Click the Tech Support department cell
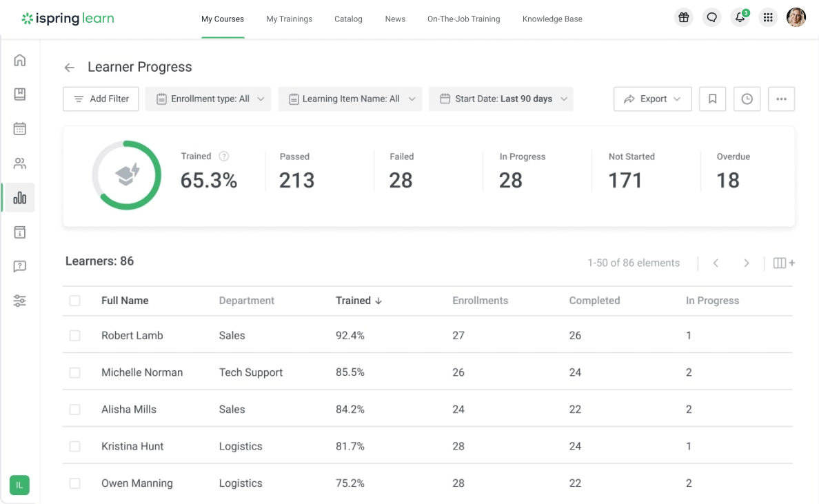Image resolution: width=819 pixels, height=504 pixels. pos(251,373)
